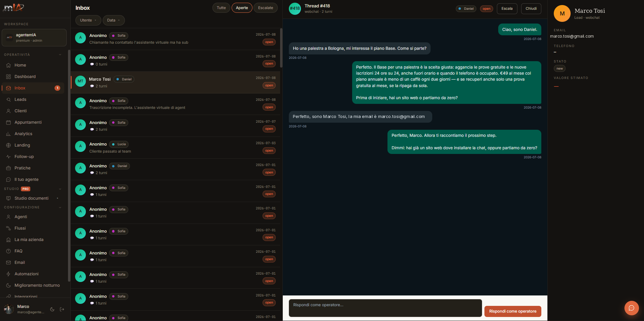Click the Lucia agent tag

[x=119, y=144]
